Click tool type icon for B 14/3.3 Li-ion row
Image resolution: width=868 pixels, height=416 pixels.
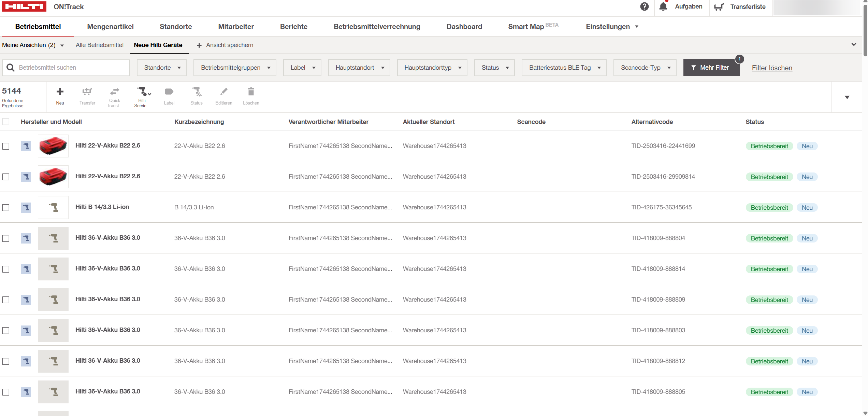pos(26,208)
